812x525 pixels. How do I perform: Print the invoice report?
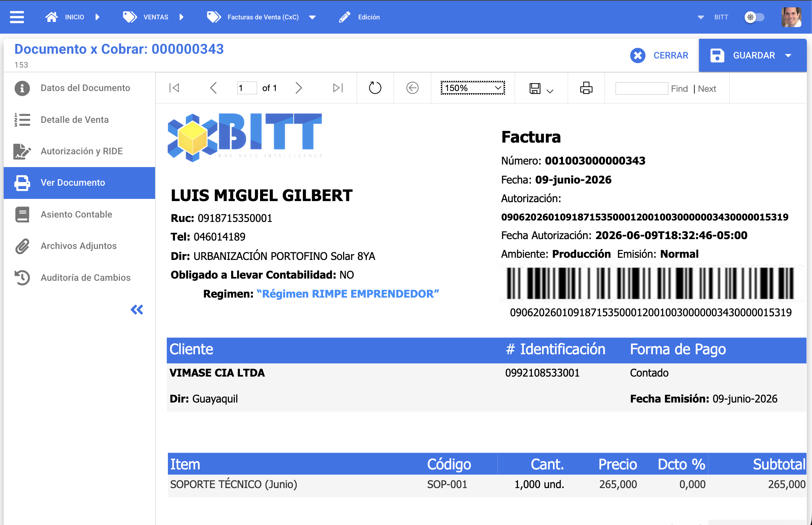586,88
